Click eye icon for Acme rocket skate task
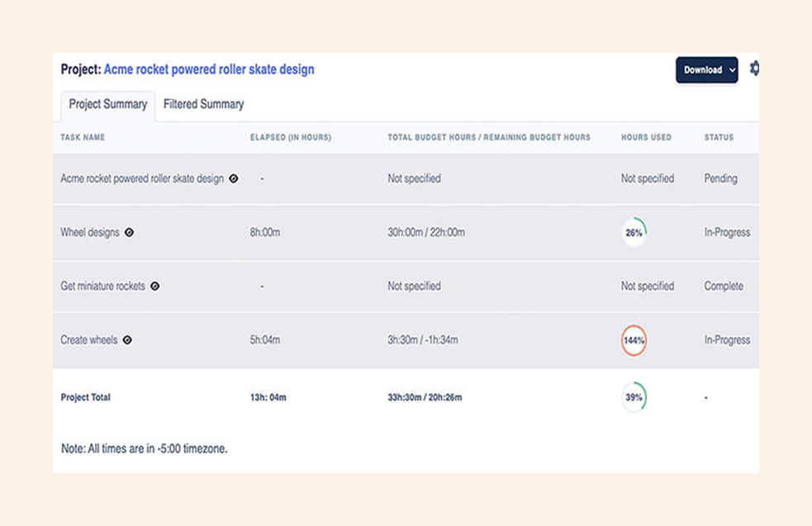This screenshot has width=812, height=526. pos(234,178)
